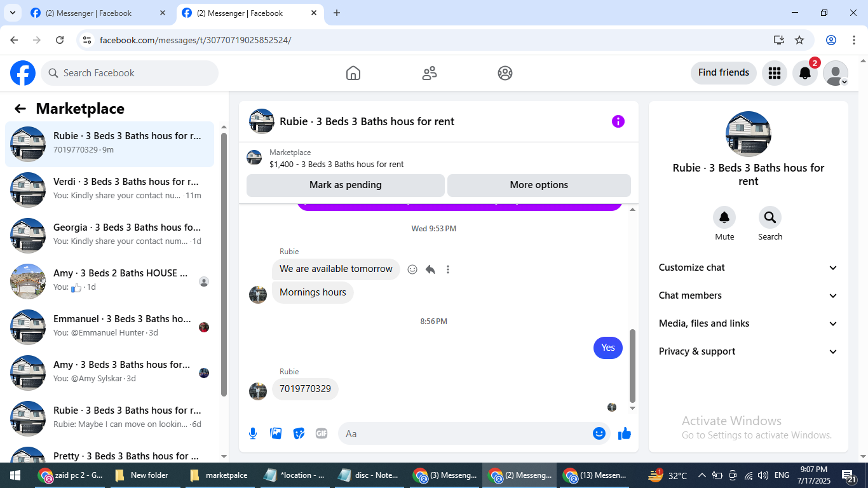Expand the Chat members section

pyautogui.click(x=749, y=295)
